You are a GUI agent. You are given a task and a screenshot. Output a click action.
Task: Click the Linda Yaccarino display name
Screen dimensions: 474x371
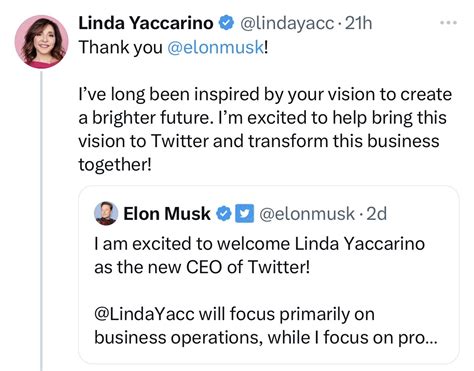coord(146,23)
